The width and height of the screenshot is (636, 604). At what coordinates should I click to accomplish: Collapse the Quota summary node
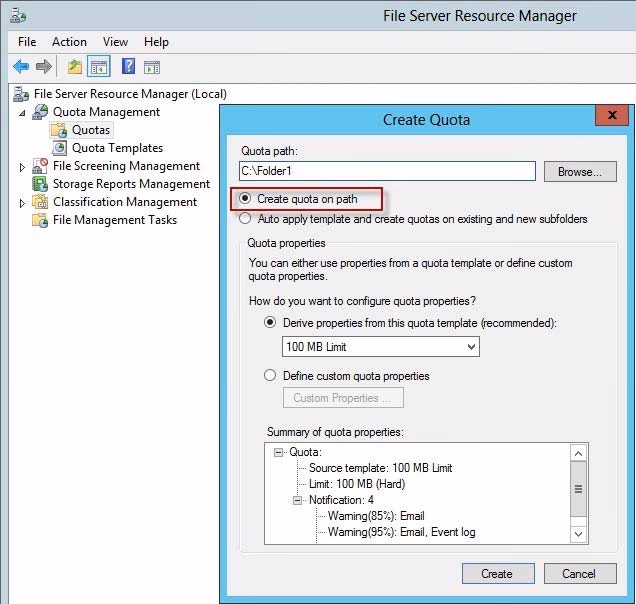pos(278,452)
